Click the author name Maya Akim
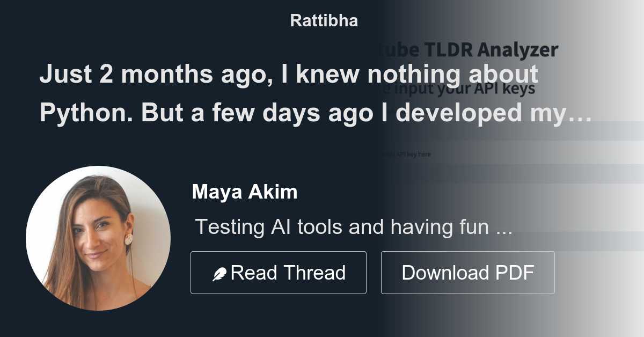The image size is (644, 337). (x=245, y=192)
